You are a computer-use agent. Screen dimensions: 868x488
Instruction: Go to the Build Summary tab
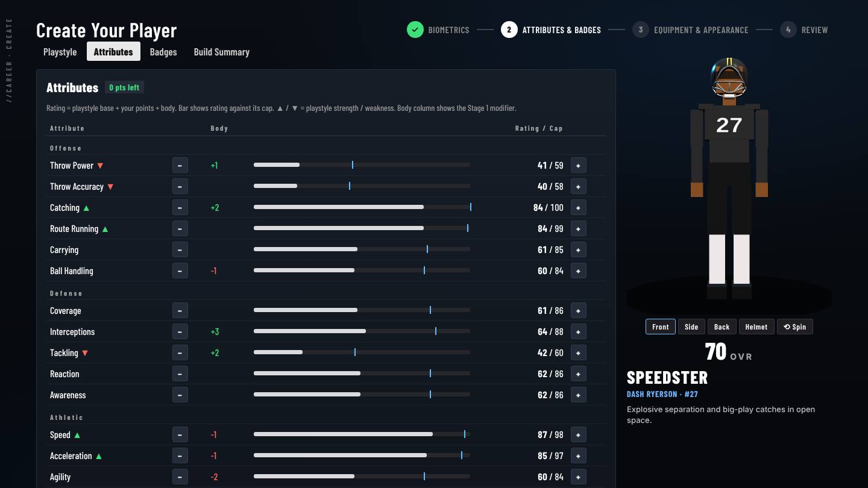[x=222, y=52]
